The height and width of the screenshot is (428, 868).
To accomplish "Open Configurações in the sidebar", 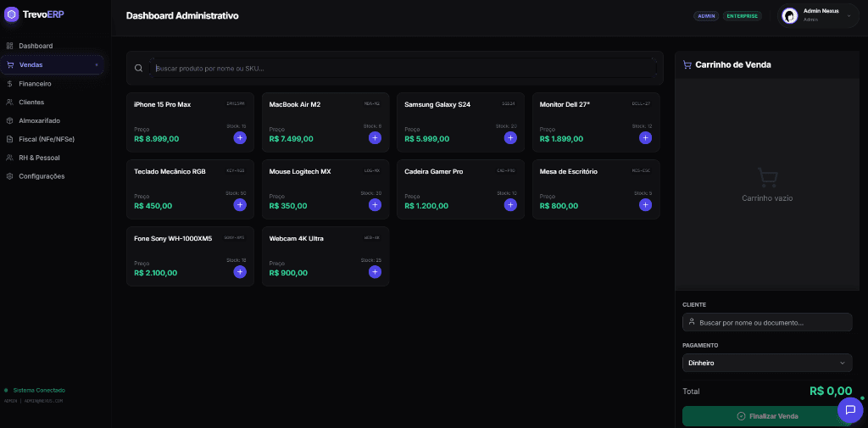I will [x=42, y=176].
